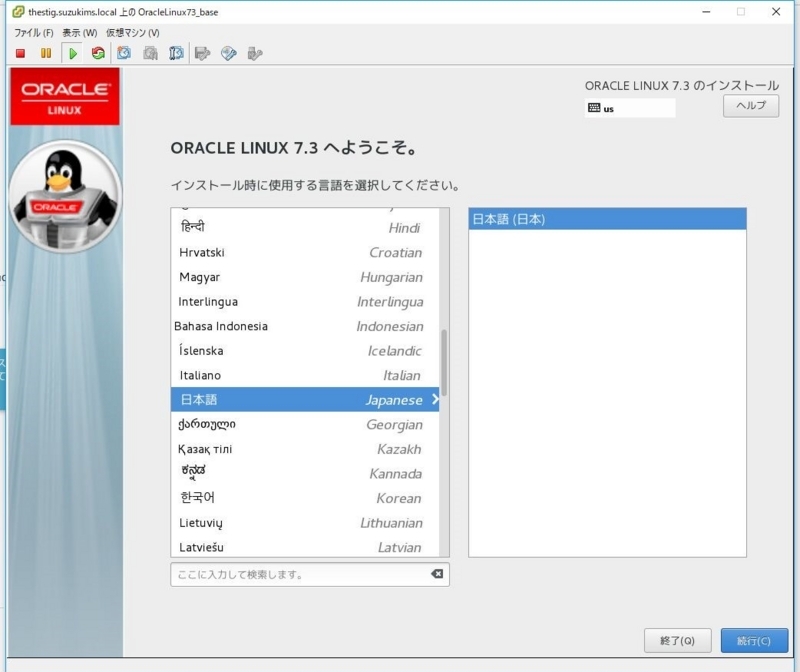Minimize the console window
The width and height of the screenshot is (800, 672).
coord(706,12)
